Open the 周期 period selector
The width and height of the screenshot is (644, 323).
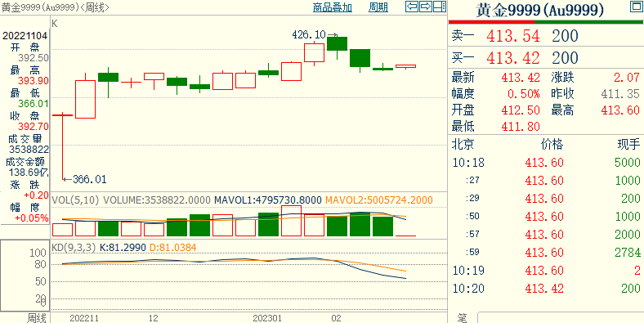[378, 7]
